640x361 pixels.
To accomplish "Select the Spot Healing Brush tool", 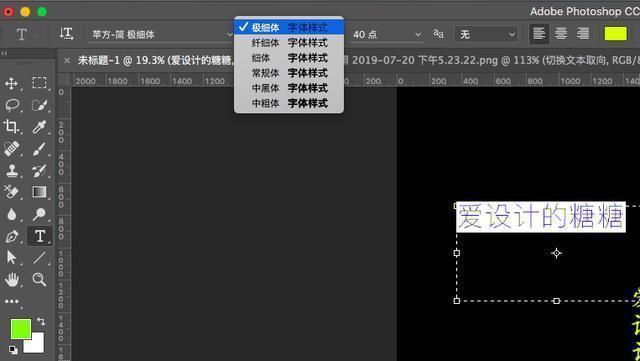I will 11,149.
